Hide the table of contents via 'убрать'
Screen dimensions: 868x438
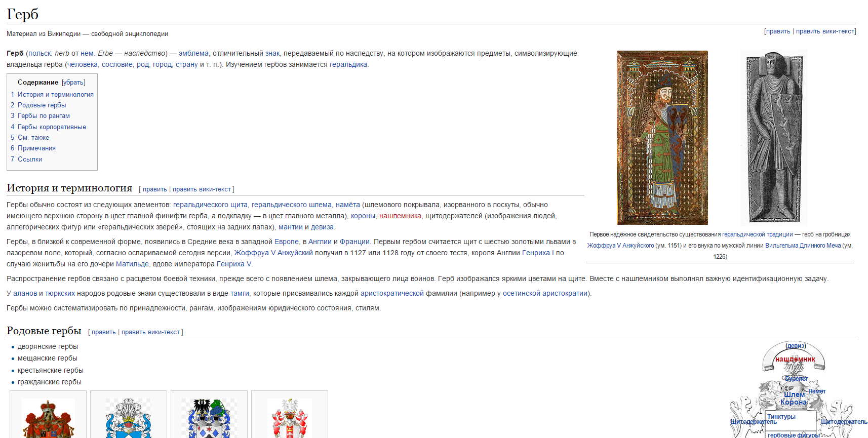[73, 83]
